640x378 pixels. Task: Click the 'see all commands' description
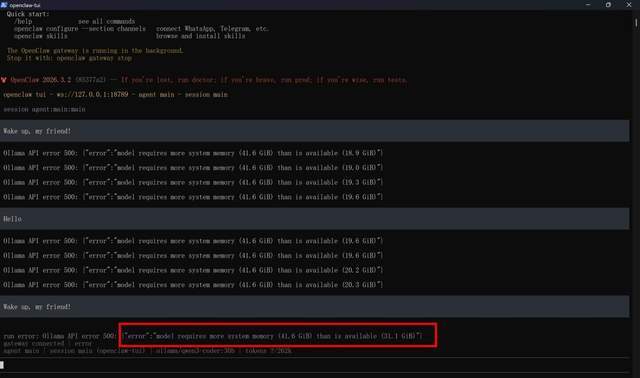pos(106,21)
